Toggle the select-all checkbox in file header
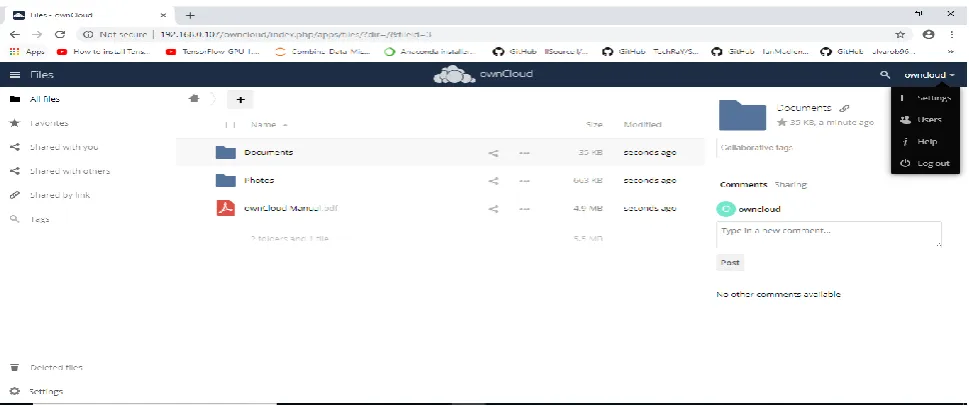Image resolution: width=969 pixels, height=406 pixels. point(231,125)
